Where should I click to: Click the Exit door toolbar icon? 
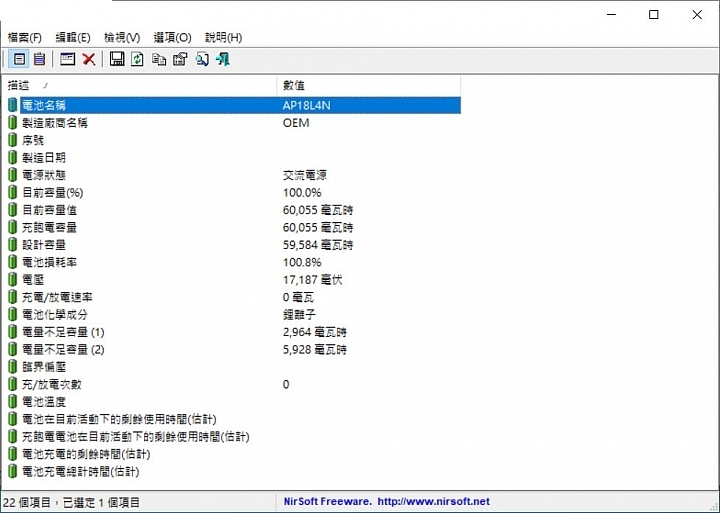pyautogui.click(x=223, y=59)
